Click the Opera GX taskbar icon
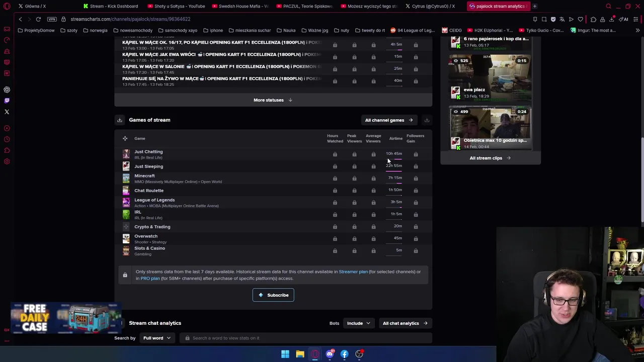The image size is (644, 362). click(x=315, y=354)
